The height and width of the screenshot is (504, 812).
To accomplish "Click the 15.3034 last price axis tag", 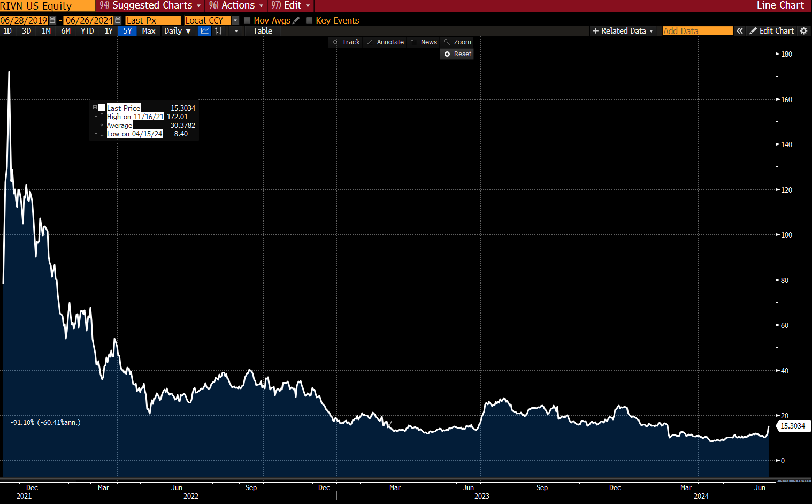I will (793, 426).
